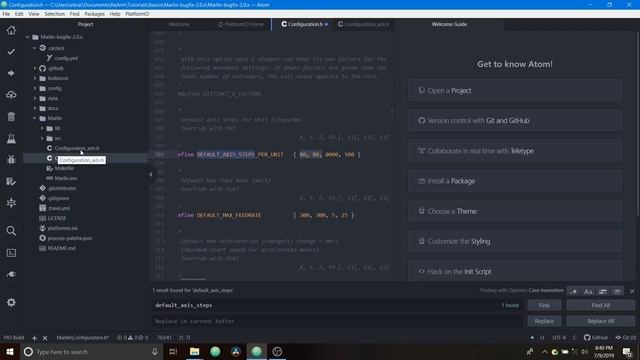Screen dimensions: 640x360
Task: Open the GitHub status bar item
Action: (596, 338)
